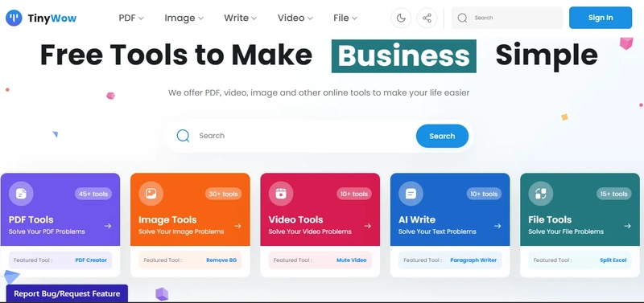The width and height of the screenshot is (644, 303).
Task: Expand the PDF menu chevron
Action: pyautogui.click(x=141, y=18)
